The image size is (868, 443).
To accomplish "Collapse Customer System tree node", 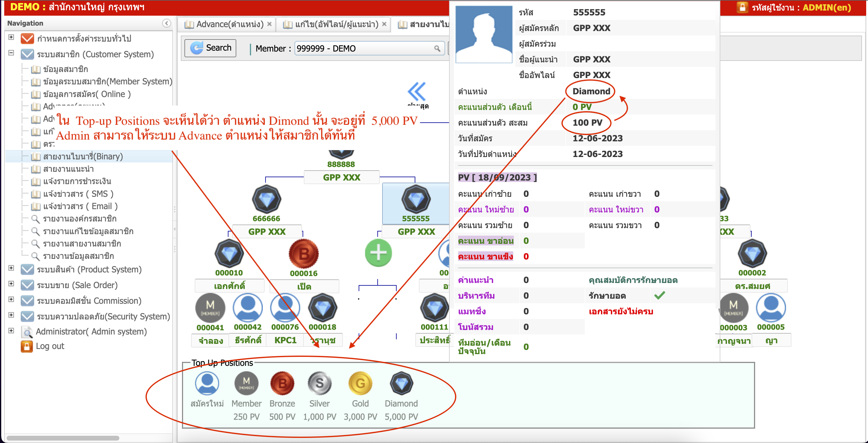I will pyautogui.click(x=11, y=53).
